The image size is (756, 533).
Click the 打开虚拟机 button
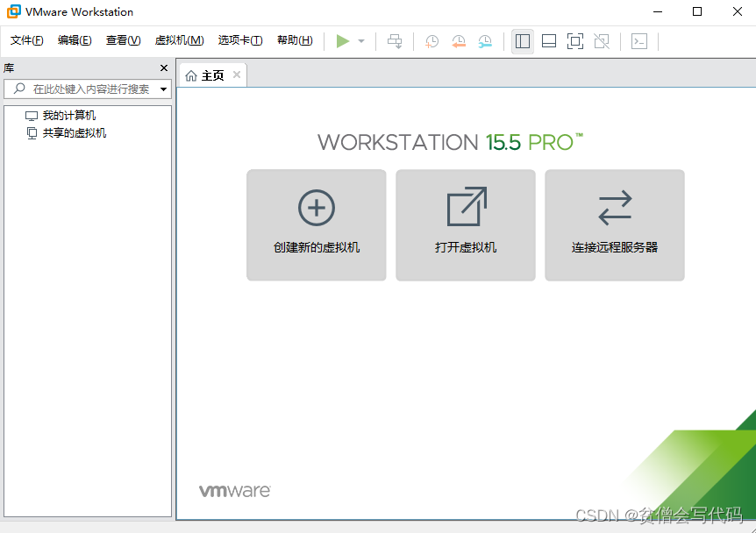[x=466, y=225]
